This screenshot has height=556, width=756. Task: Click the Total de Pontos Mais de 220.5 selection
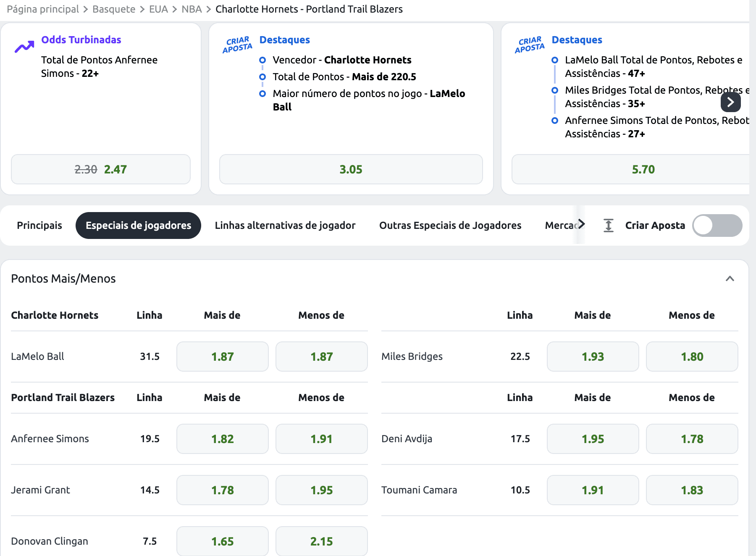click(x=344, y=77)
